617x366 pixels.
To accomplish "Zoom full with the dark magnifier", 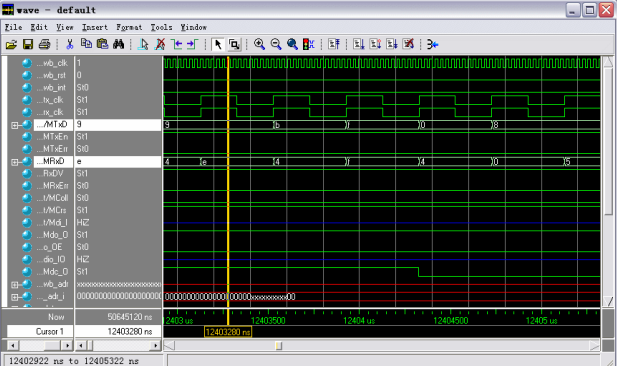I will pos(292,44).
